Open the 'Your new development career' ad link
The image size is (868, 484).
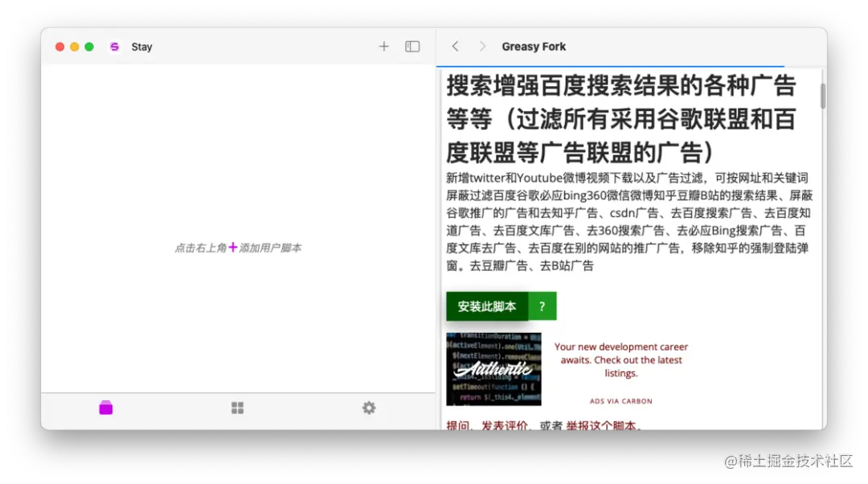coord(621,360)
